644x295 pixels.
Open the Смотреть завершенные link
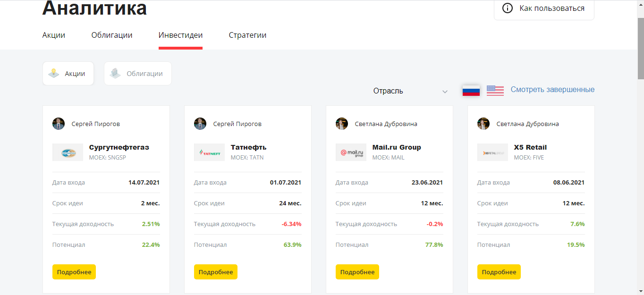[x=552, y=90]
